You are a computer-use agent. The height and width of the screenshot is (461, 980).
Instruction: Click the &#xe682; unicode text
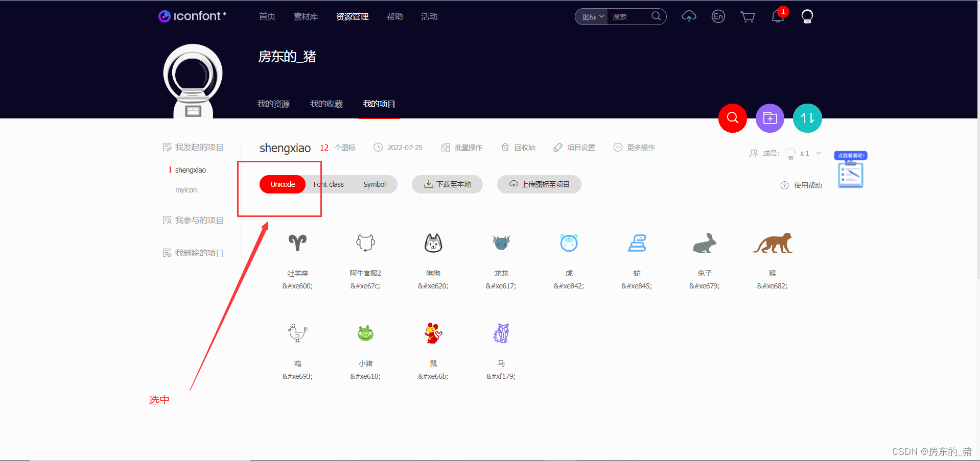pyautogui.click(x=773, y=286)
